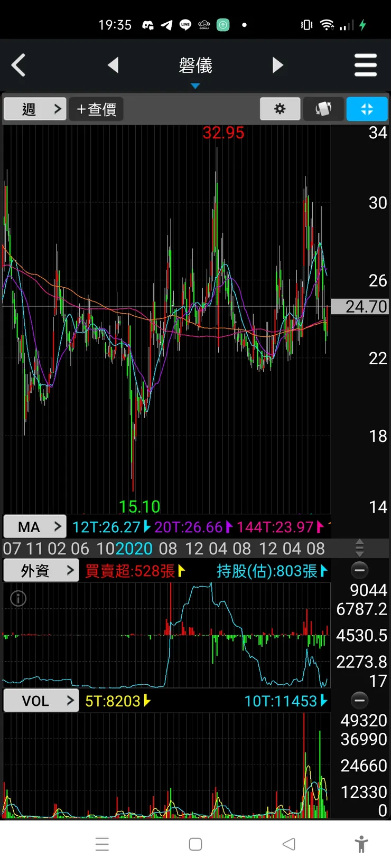Tap the Android back navigation button

(288, 844)
